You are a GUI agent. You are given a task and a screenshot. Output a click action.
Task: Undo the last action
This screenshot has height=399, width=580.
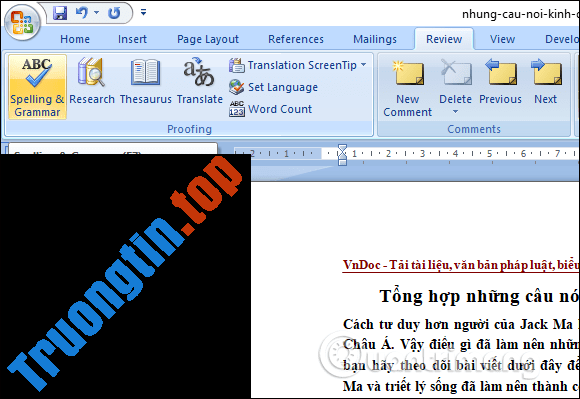81,13
